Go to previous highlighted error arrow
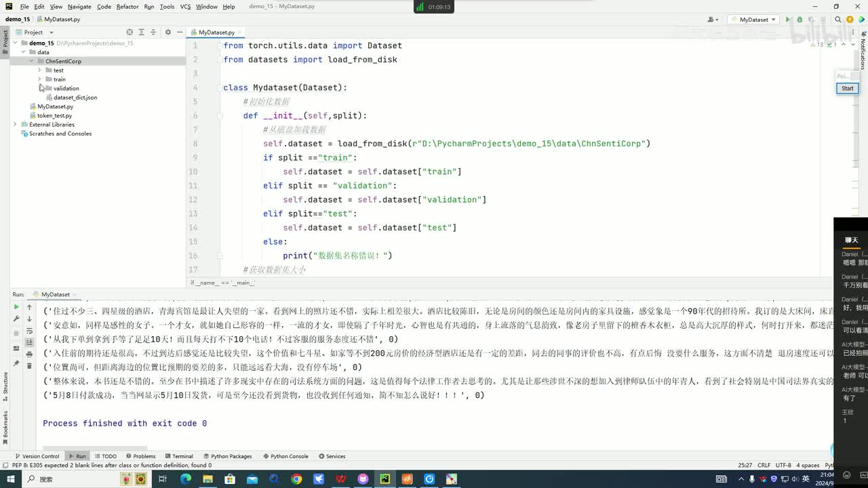The height and width of the screenshot is (488, 868). tap(844, 45)
